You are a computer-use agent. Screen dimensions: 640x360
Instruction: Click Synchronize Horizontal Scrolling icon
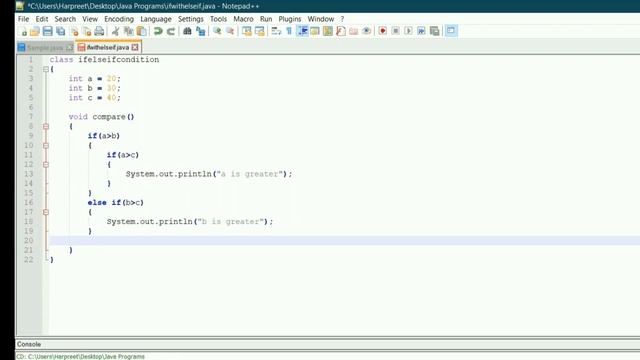coord(260,31)
